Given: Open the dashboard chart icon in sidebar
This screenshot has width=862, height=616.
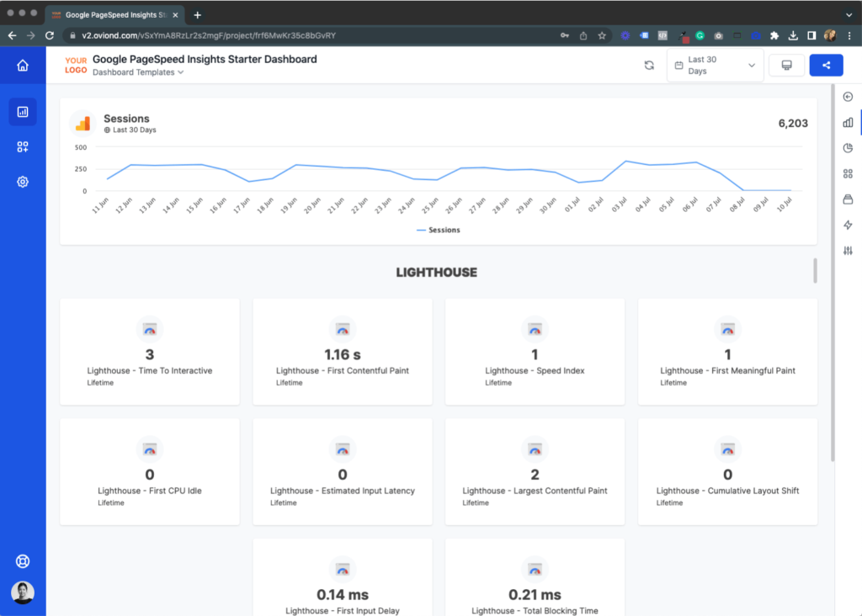Looking at the screenshot, I should coord(23,112).
